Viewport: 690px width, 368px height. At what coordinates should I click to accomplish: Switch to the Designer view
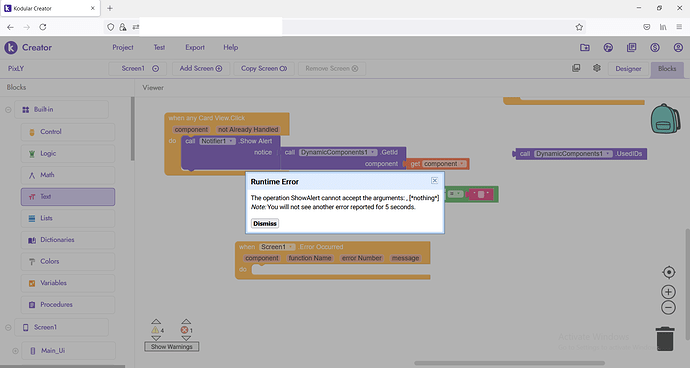(x=628, y=69)
